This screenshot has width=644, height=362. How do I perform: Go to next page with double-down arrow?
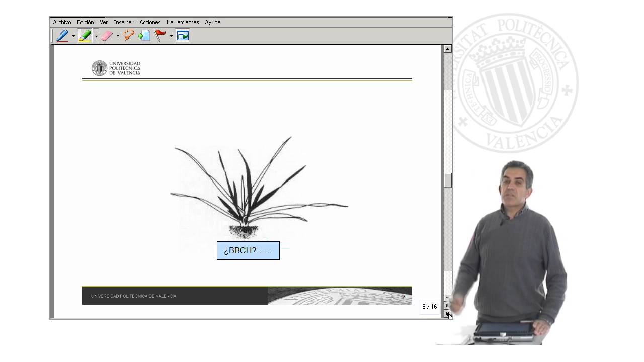coord(447,314)
